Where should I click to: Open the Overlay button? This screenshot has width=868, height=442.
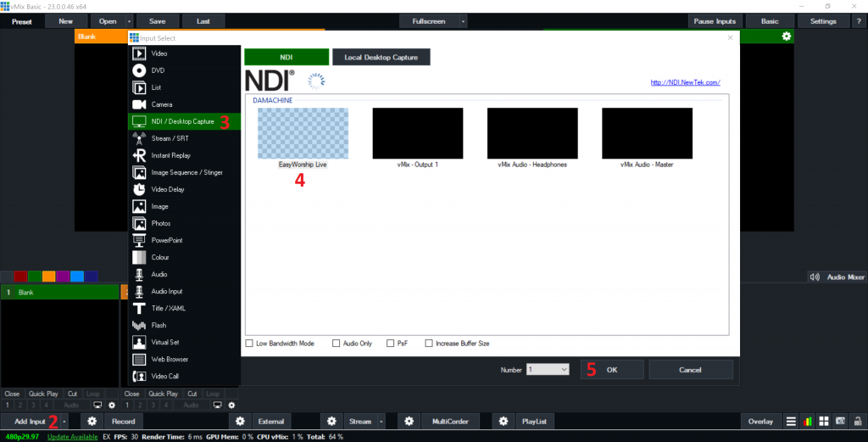point(760,422)
